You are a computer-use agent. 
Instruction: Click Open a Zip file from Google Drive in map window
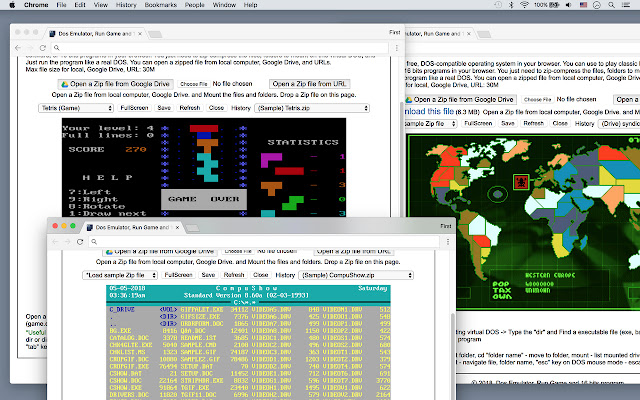pyautogui.click(x=461, y=100)
